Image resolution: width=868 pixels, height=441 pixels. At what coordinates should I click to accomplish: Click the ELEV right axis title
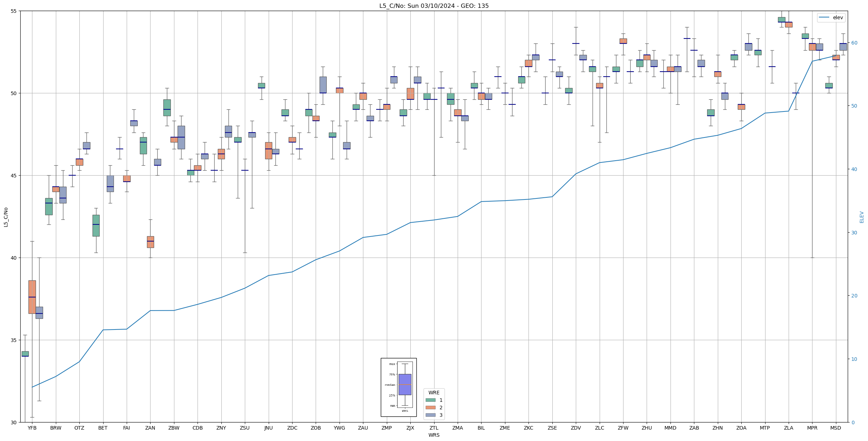tap(862, 217)
